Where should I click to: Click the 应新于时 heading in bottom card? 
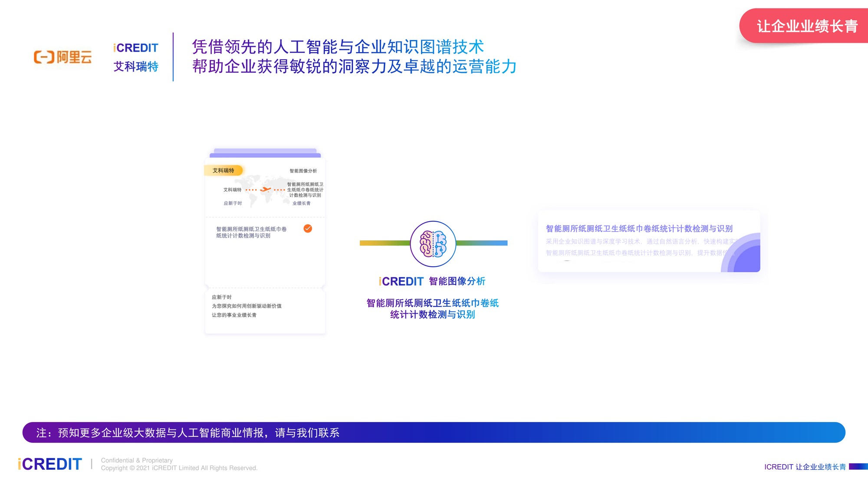click(221, 297)
